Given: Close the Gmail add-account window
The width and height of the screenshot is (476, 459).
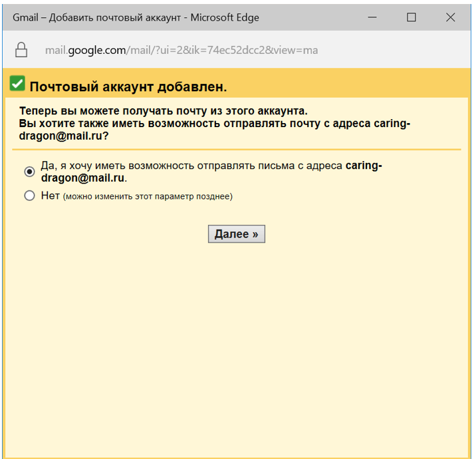Looking at the screenshot, I should pos(451,17).
